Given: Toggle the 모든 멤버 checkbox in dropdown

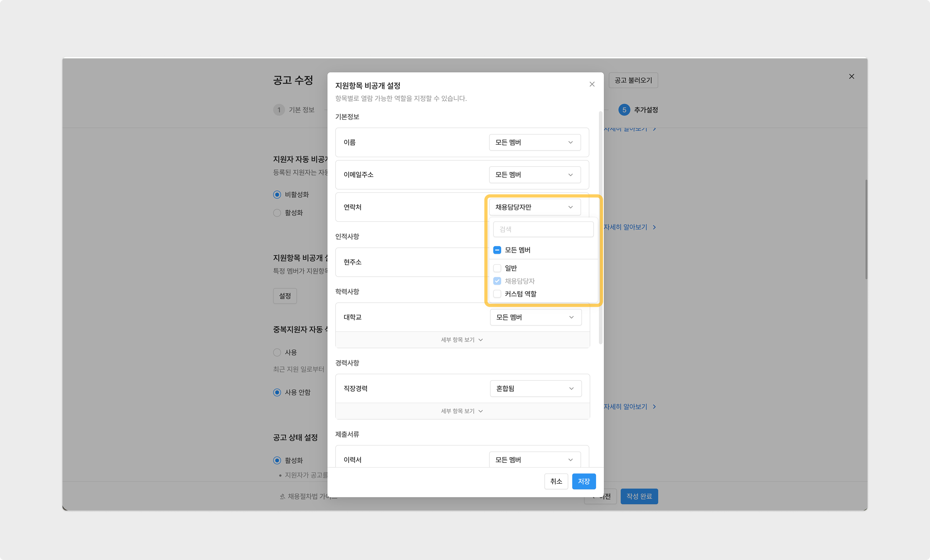Looking at the screenshot, I should click(x=497, y=250).
